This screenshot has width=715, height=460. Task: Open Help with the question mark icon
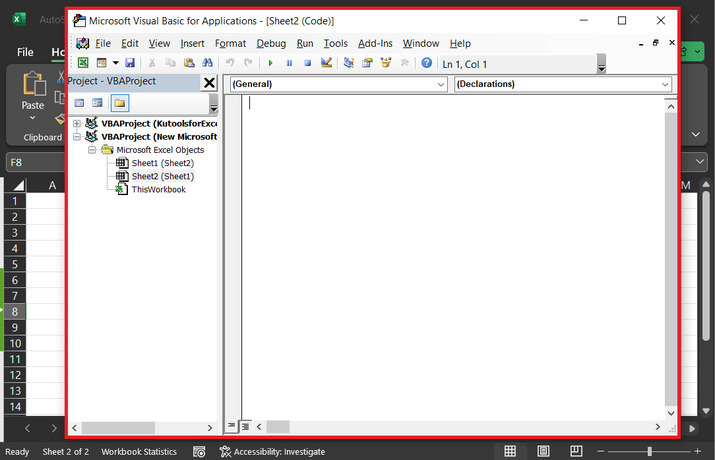(427, 63)
